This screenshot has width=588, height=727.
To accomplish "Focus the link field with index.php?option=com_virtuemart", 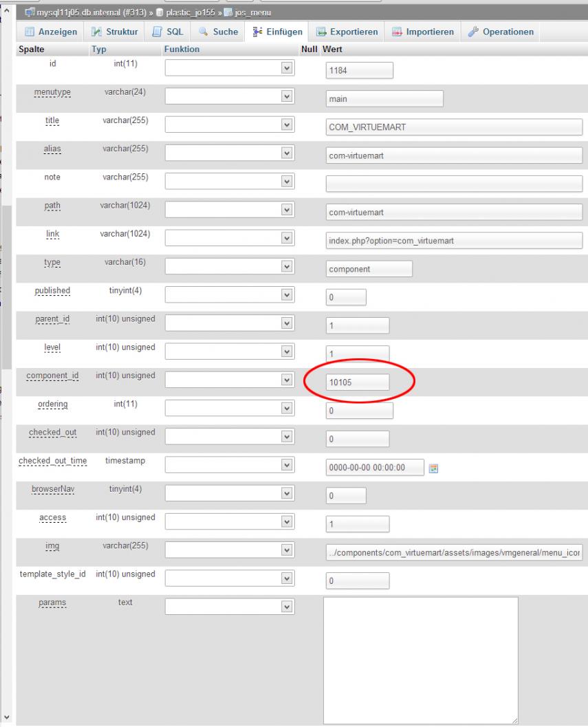I will click(x=455, y=241).
